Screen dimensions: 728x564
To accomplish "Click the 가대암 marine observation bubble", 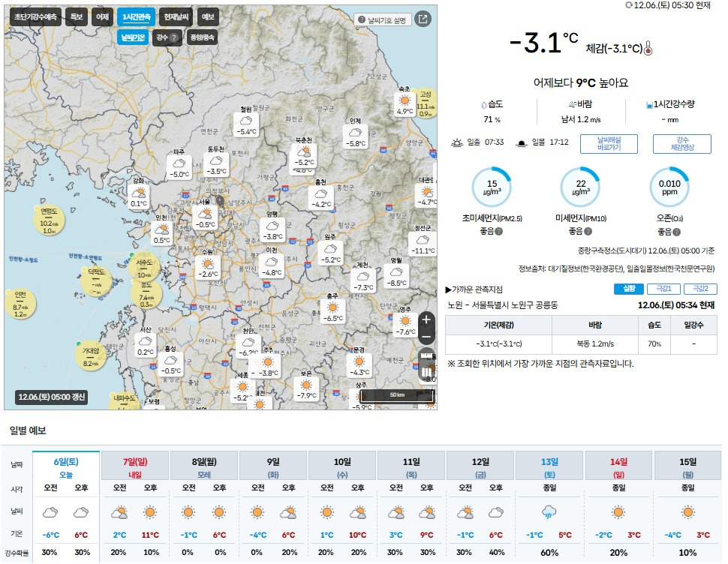I will click(91, 356).
